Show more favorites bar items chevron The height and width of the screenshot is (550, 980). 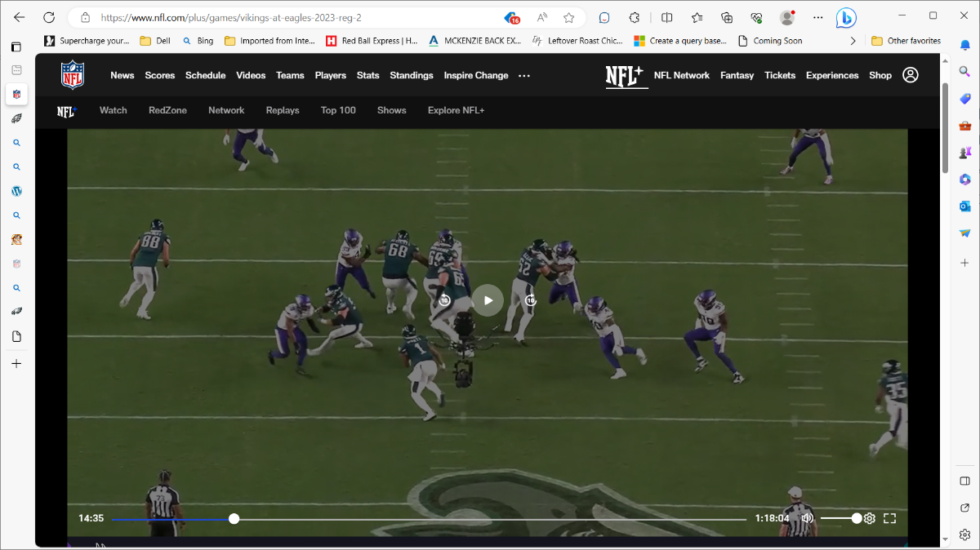point(853,41)
